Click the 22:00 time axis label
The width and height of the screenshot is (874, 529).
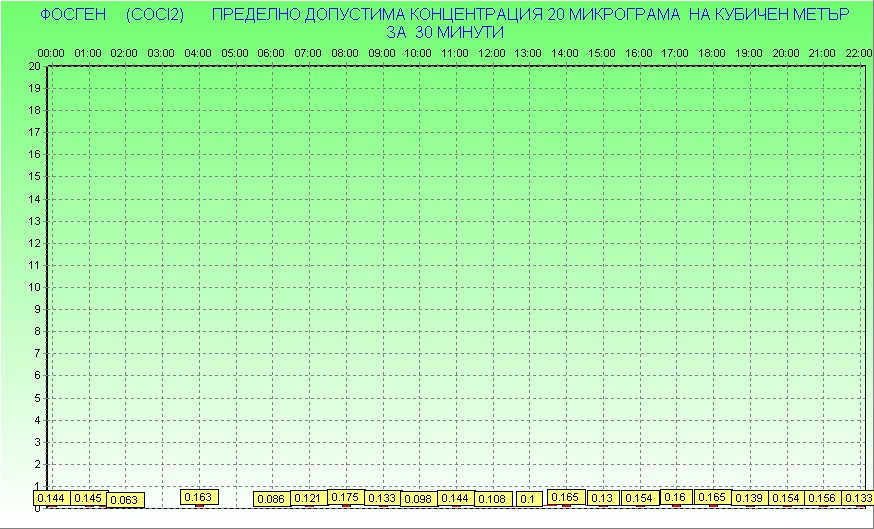(858, 52)
